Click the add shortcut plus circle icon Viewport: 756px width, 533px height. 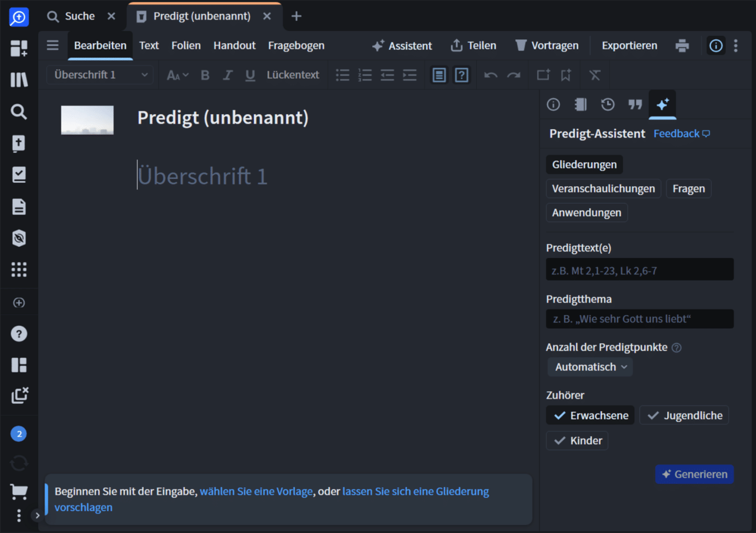19,302
